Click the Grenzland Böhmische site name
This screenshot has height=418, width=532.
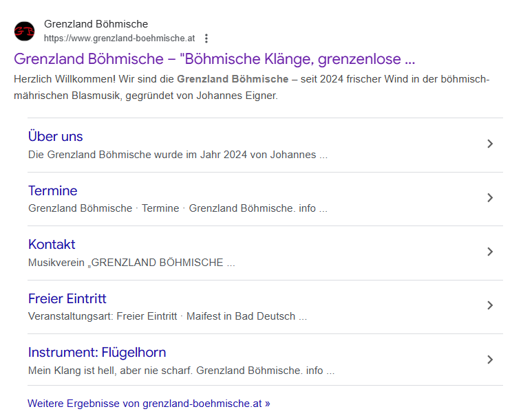[x=96, y=24]
